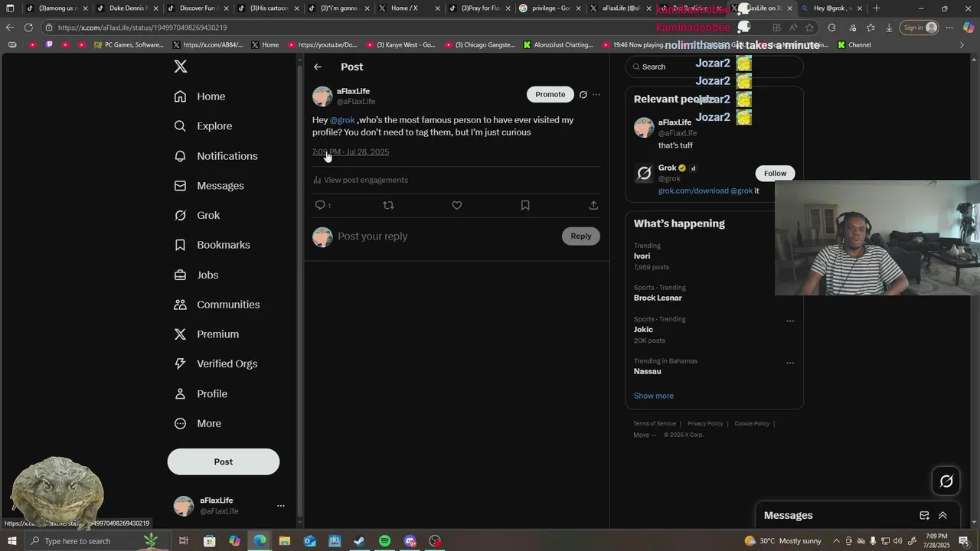Click the Verified Orgs lightning icon
Image resolution: width=980 pixels, height=551 pixels.
pyautogui.click(x=180, y=364)
